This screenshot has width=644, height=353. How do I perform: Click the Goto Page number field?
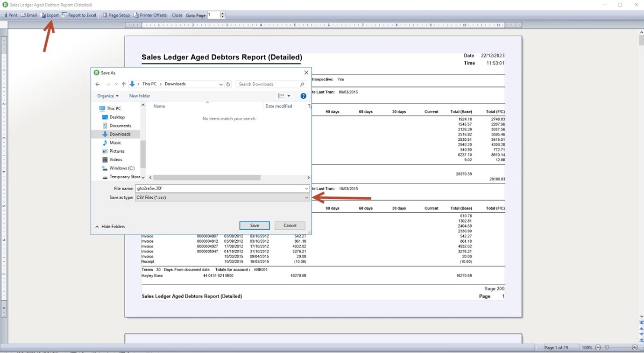213,15
